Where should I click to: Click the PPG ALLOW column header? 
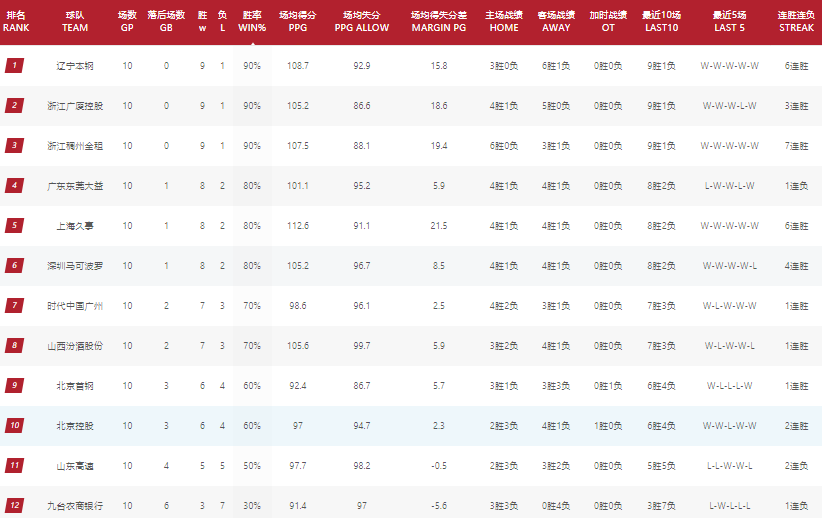(362, 21)
